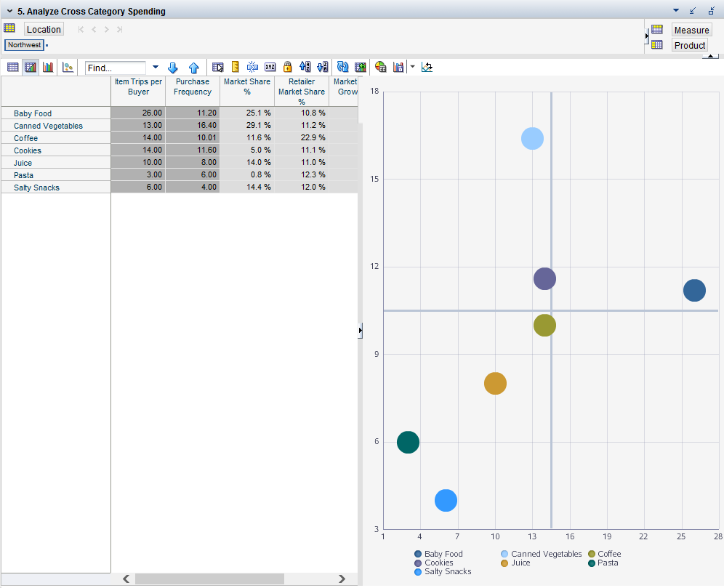724x588 pixels.
Task: Click the previous page navigation arrow
Action: click(94, 30)
